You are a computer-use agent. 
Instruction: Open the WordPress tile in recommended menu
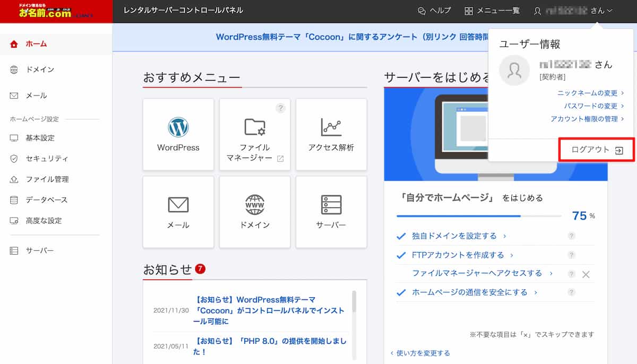(x=178, y=134)
